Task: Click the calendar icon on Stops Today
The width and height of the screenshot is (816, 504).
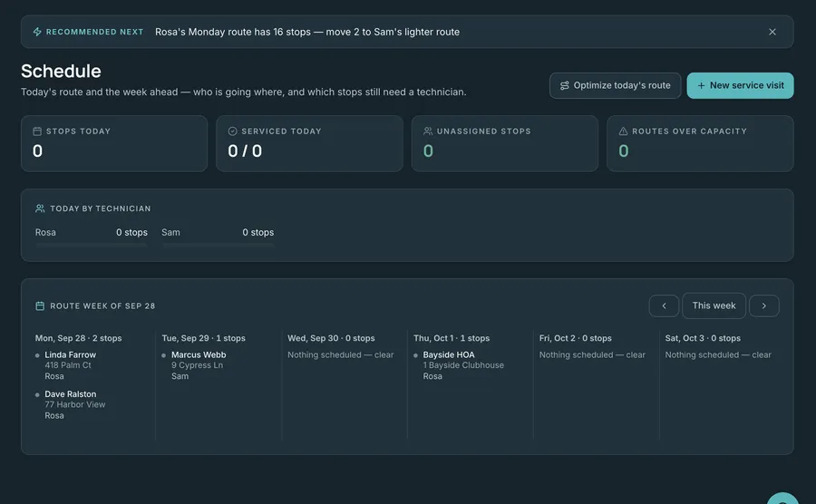Action: (x=37, y=131)
